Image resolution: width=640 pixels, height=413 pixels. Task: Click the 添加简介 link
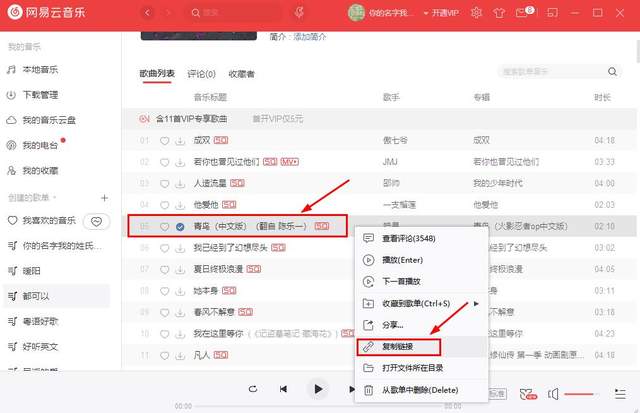point(310,37)
